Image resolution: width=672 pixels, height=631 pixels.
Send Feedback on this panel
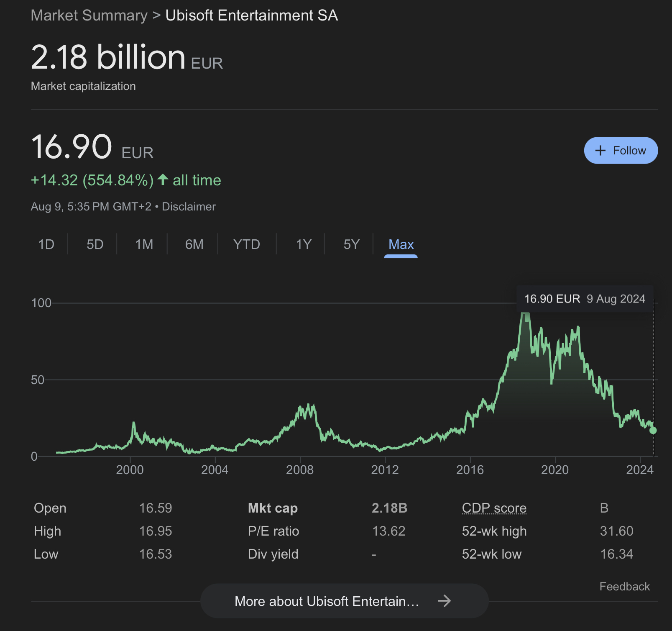(x=624, y=586)
